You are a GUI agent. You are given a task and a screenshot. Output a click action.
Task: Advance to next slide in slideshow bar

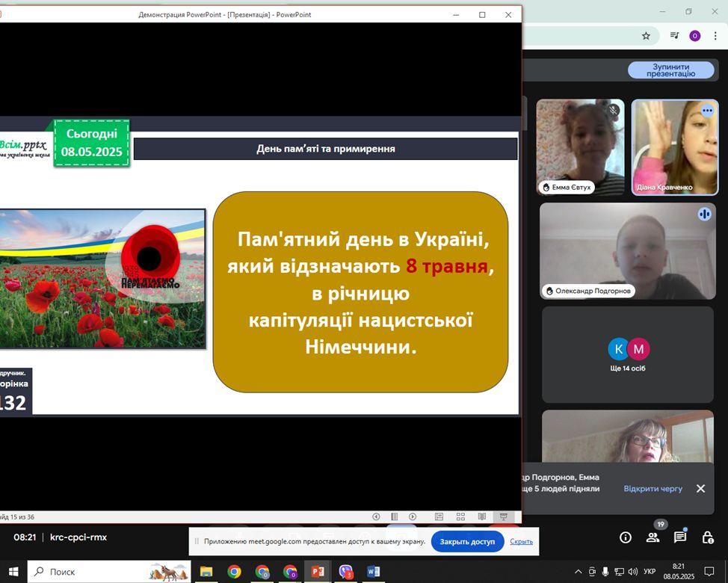pyautogui.click(x=413, y=516)
